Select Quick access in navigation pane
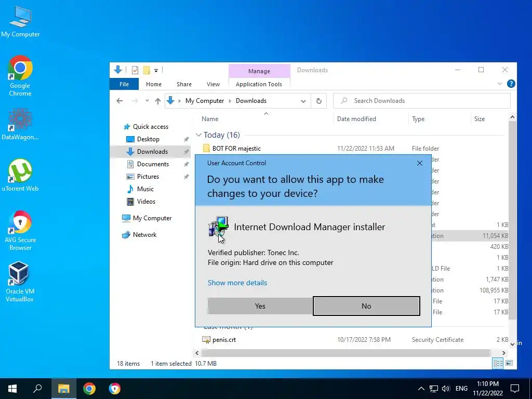 tap(150, 127)
